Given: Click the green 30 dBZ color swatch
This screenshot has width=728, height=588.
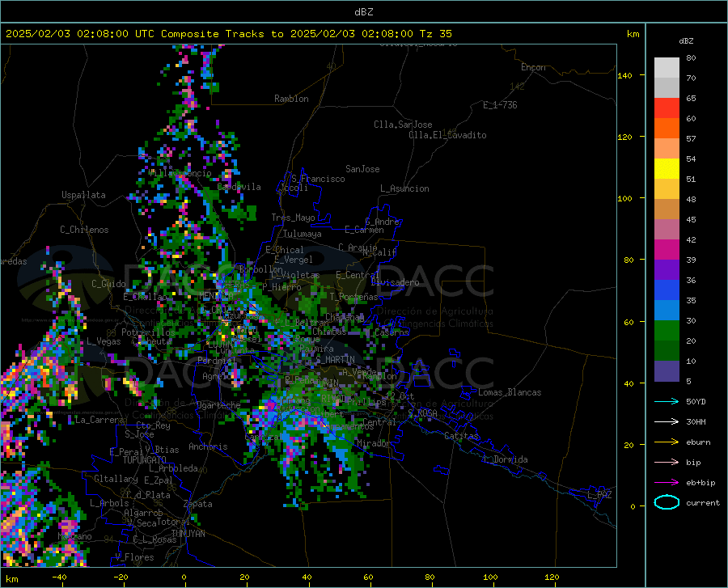Looking at the screenshot, I should pyautogui.click(x=667, y=331).
